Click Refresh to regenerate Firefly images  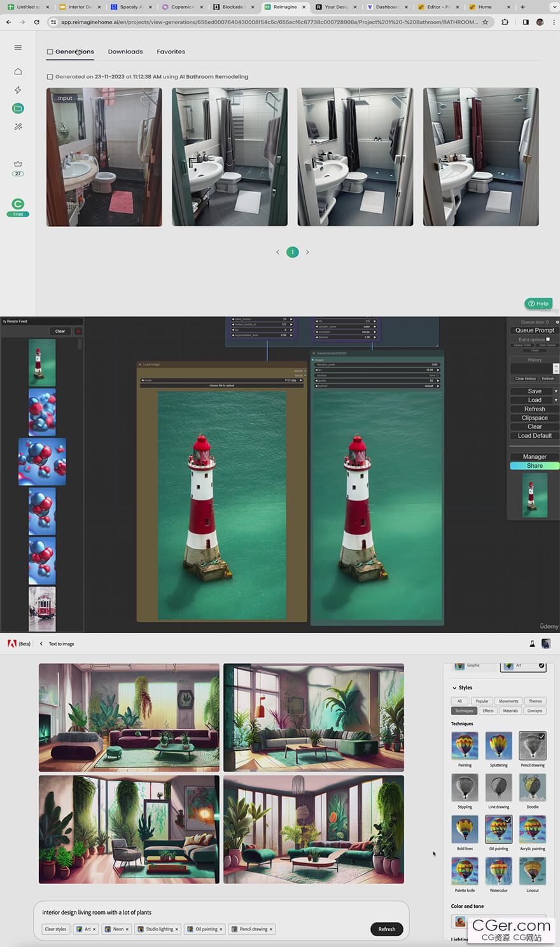[386, 929]
